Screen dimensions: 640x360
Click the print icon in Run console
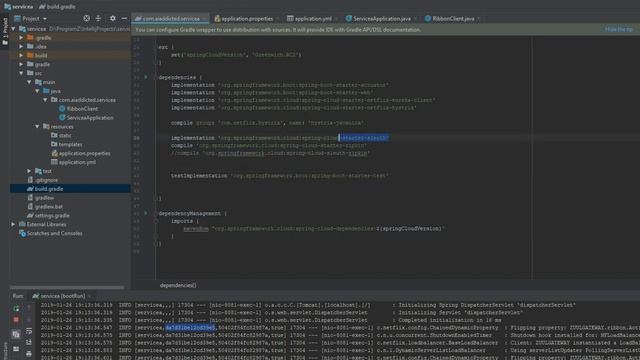[x=29, y=353]
